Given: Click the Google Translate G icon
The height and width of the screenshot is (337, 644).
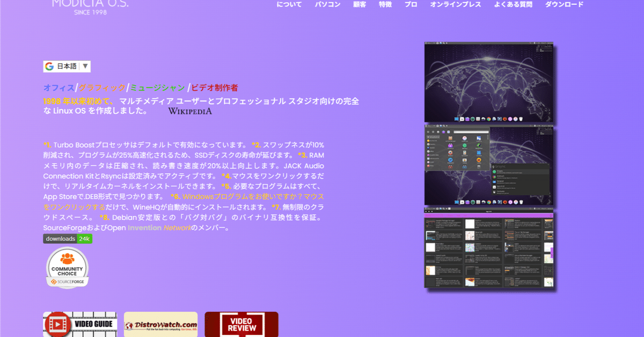Looking at the screenshot, I should (x=49, y=67).
